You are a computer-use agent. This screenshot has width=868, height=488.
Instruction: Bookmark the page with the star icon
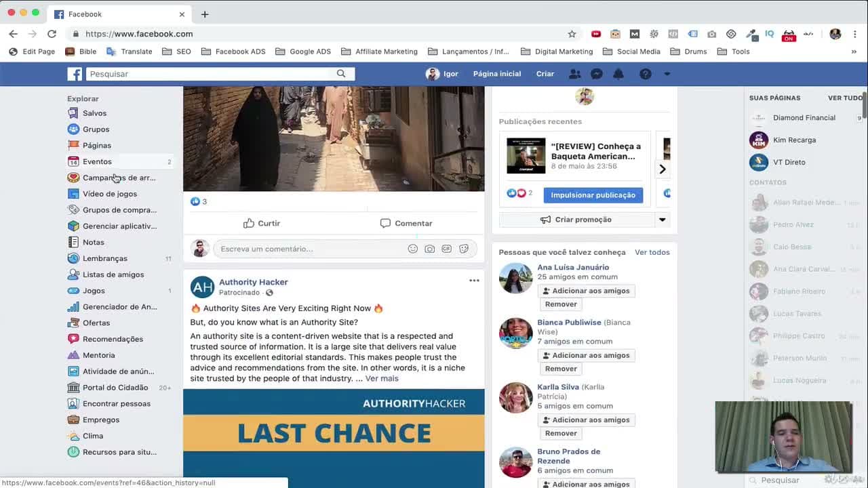pyautogui.click(x=572, y=34)
